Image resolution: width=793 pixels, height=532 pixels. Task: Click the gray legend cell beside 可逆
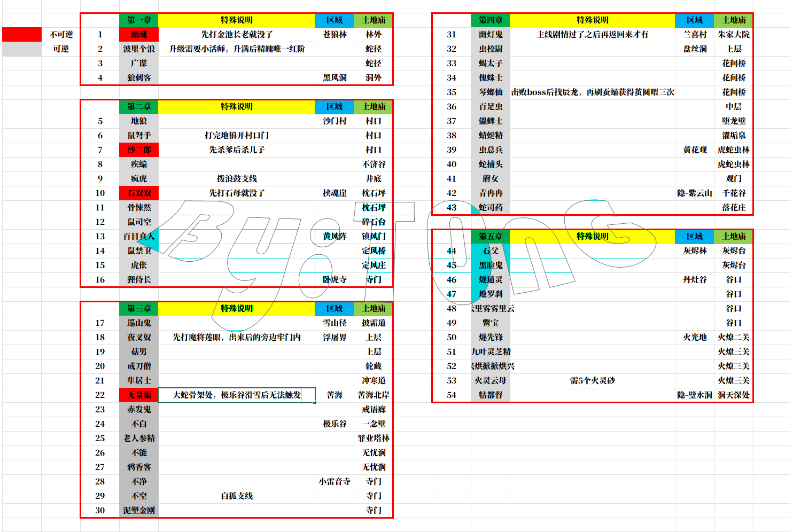22,49
